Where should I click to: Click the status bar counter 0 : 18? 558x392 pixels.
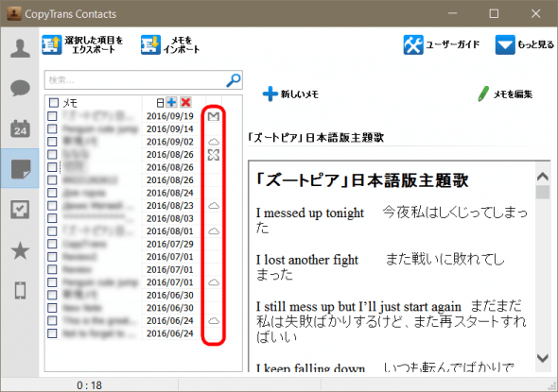pos(89,385)
